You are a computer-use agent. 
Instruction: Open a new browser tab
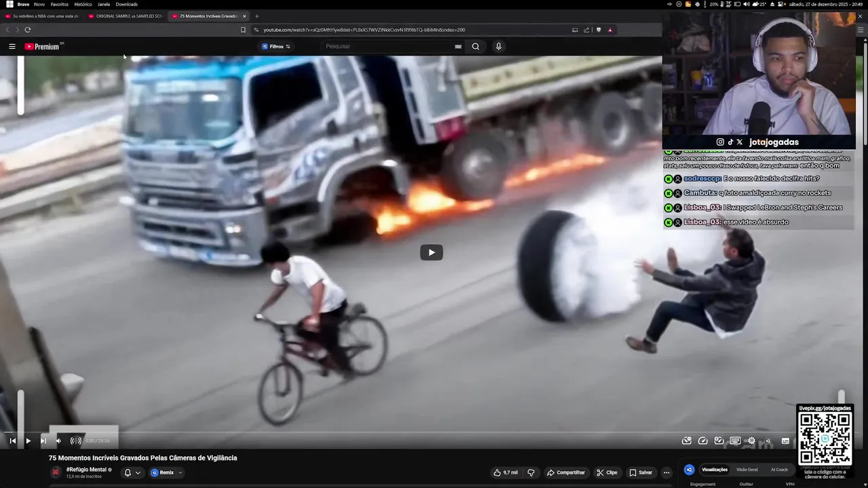click(x=256, y=16)
